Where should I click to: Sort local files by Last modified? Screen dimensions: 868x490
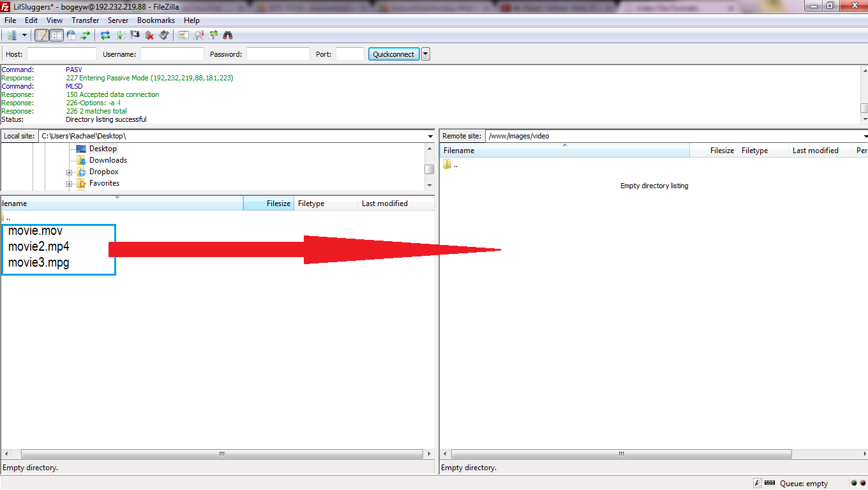coord(396,204)
